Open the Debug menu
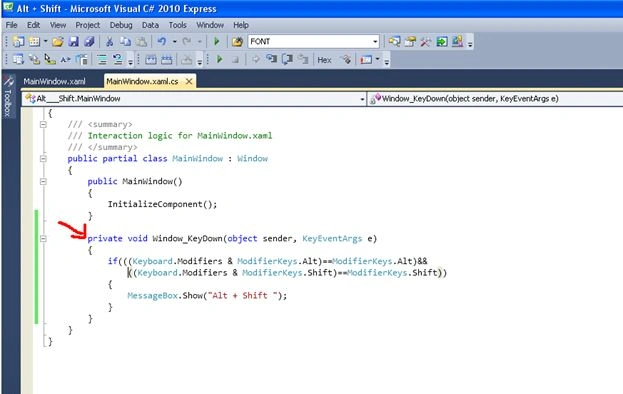 [121, 25]
